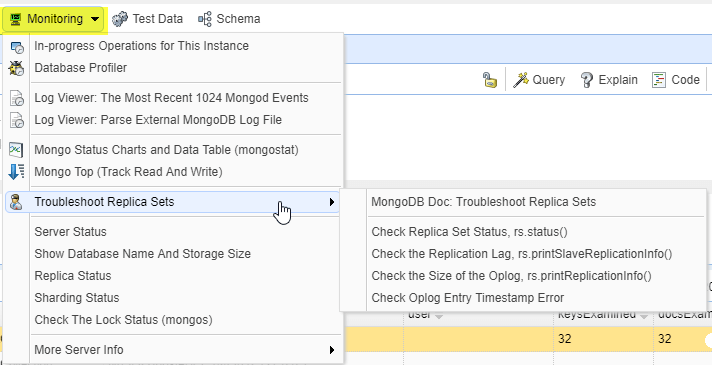Open MongoDB Doc: Troubleshoot Replica Sets
The image size is (712, 366).
point(523,202)
